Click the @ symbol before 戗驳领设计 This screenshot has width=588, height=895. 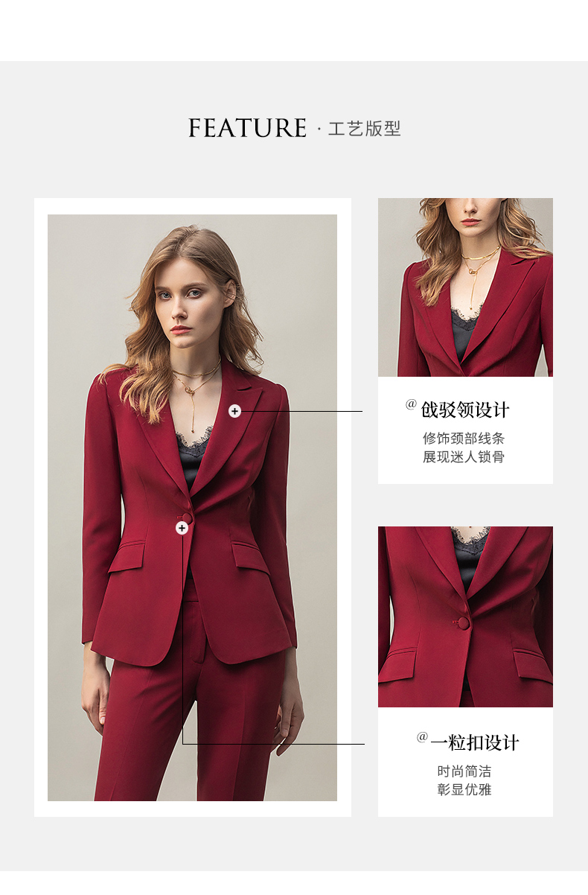[411, 404]
